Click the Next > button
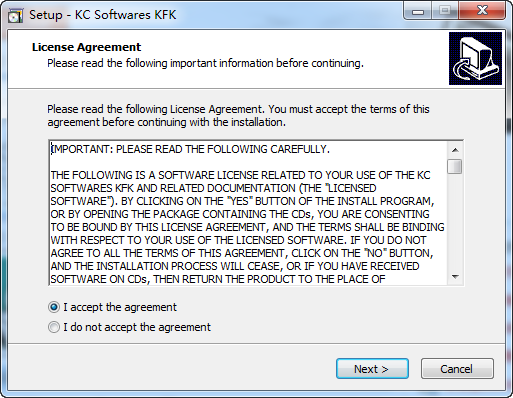513x398 pixels. click(372, 369)
